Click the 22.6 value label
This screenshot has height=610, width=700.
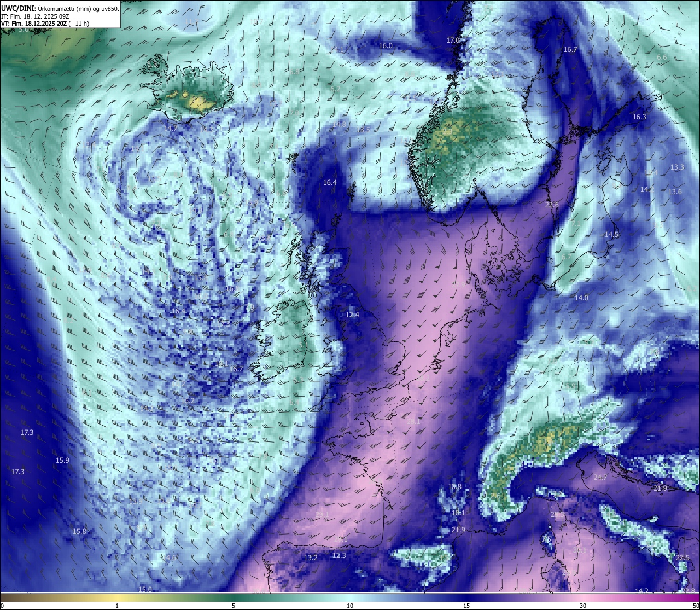(x=552, y=205)
